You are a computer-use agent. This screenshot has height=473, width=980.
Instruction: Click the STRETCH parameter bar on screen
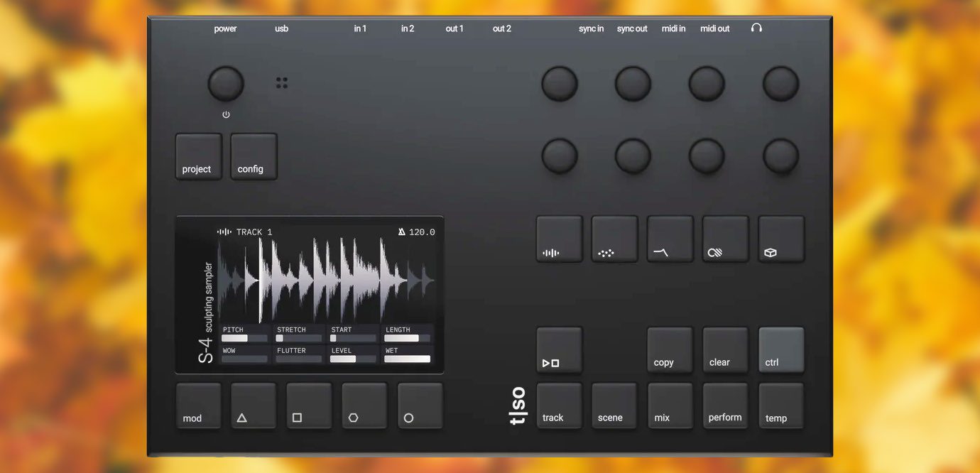[299, 339]
